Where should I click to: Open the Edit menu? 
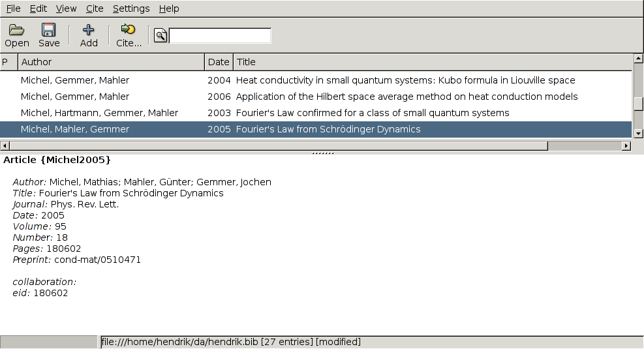[x=38, y=8]
